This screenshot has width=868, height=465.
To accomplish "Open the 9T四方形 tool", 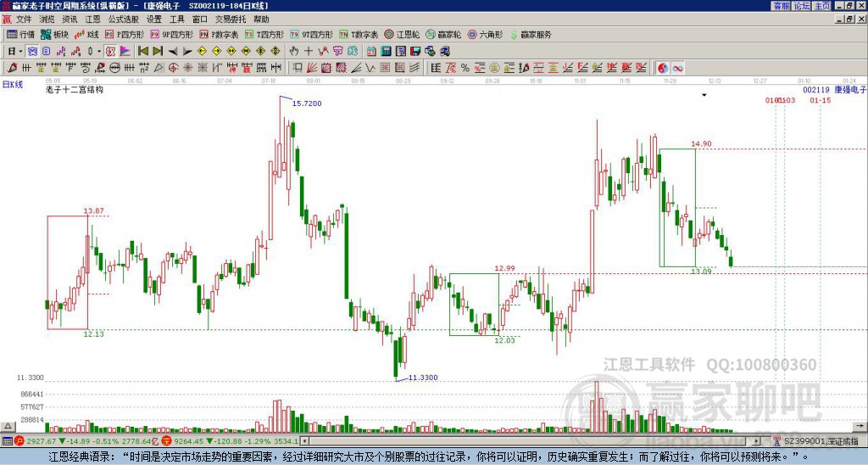I will pyautogui.click(x=312, y=34).
